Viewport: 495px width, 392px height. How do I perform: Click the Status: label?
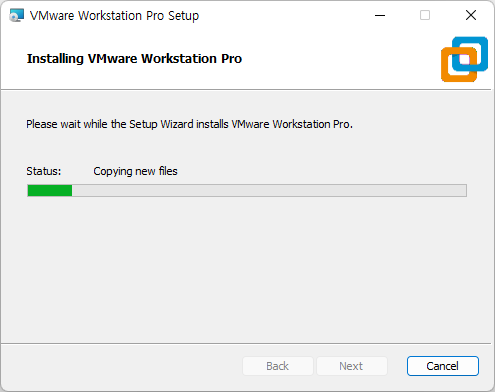coord(44,171)
